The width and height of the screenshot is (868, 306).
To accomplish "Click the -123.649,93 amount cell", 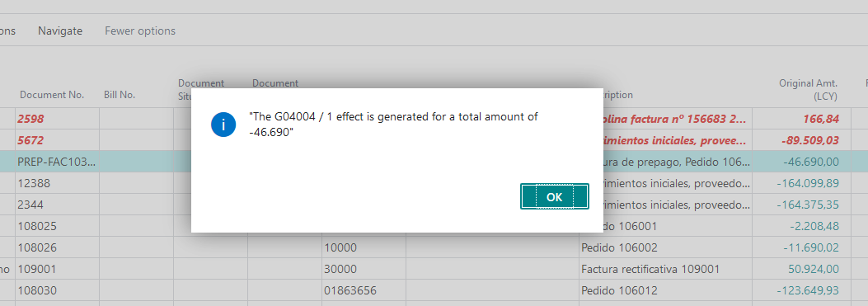I will tap(808, 290).
